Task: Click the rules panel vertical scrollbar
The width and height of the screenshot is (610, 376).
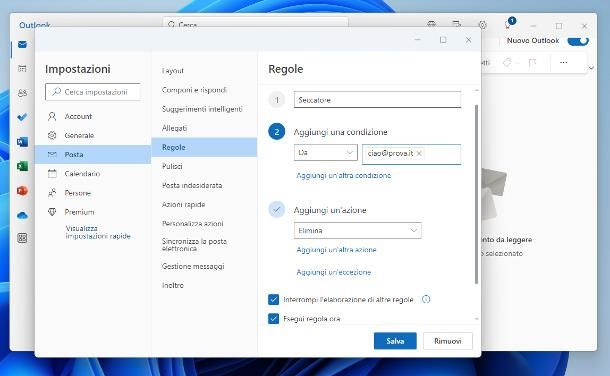Action: coord(477,194)
